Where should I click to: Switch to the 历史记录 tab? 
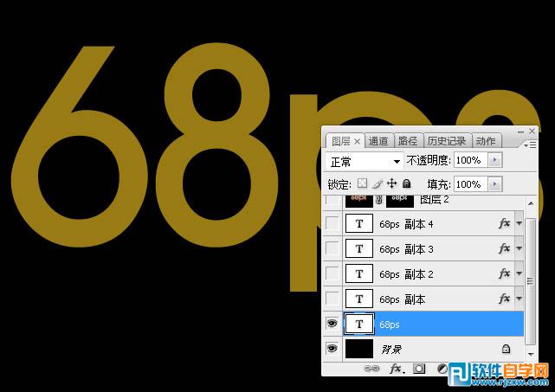point(447,141)
